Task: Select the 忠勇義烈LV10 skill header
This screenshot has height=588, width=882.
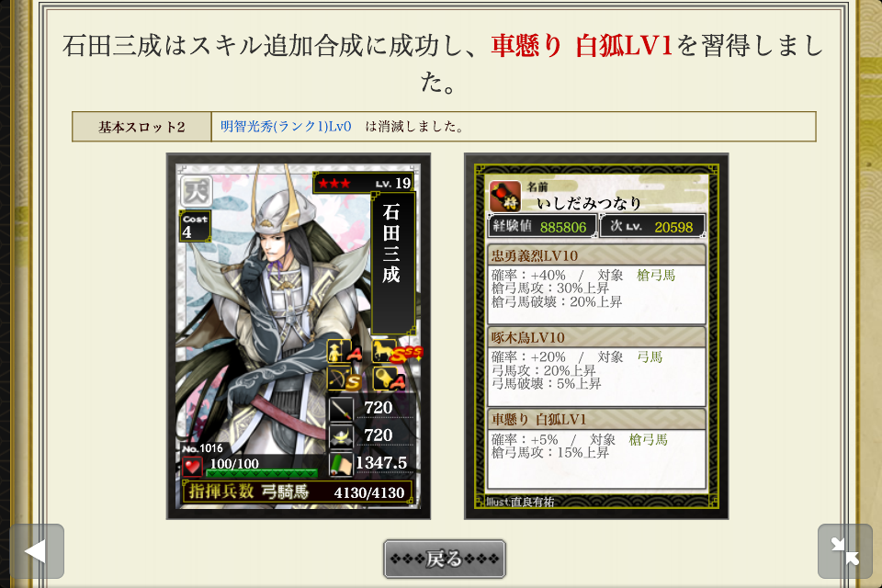Action: [x=596, y=255]
